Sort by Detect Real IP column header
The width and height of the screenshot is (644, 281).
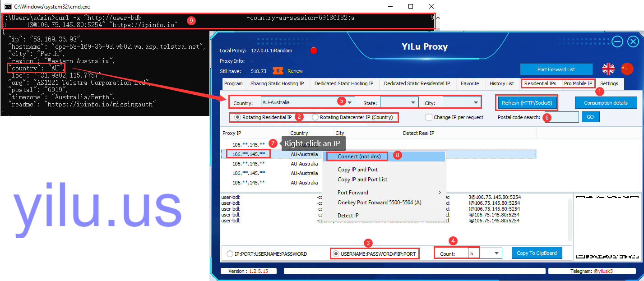(x=468, y=133)
